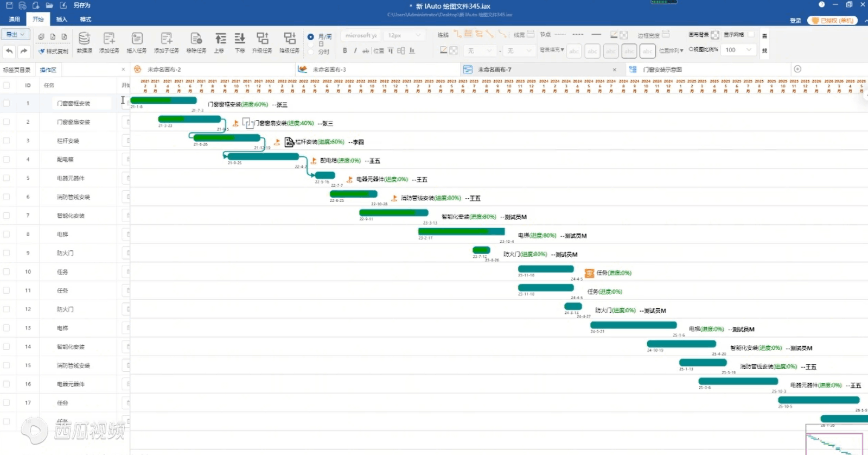The image size is (868, 455).
Task: Check the box for task row 1
Action: 7,103
